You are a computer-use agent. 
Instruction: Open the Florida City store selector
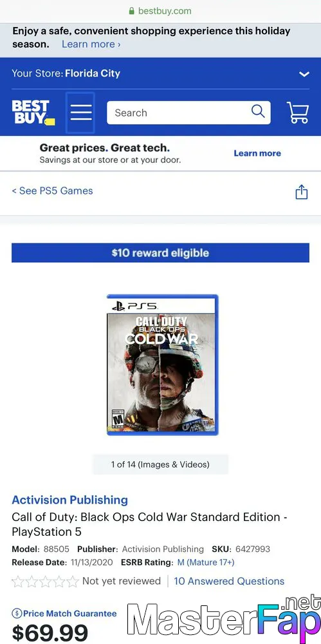(93, 73)
